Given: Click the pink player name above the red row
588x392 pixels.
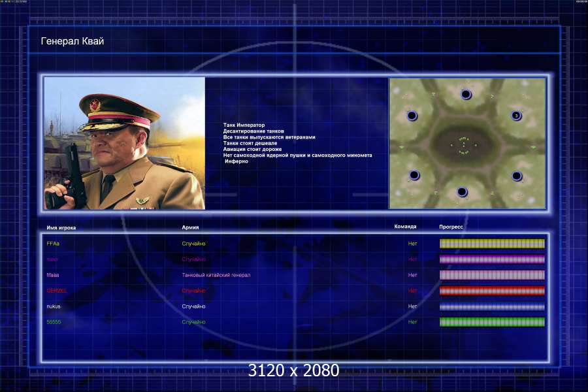Looking at the screenshot, I should click(52, 275).
